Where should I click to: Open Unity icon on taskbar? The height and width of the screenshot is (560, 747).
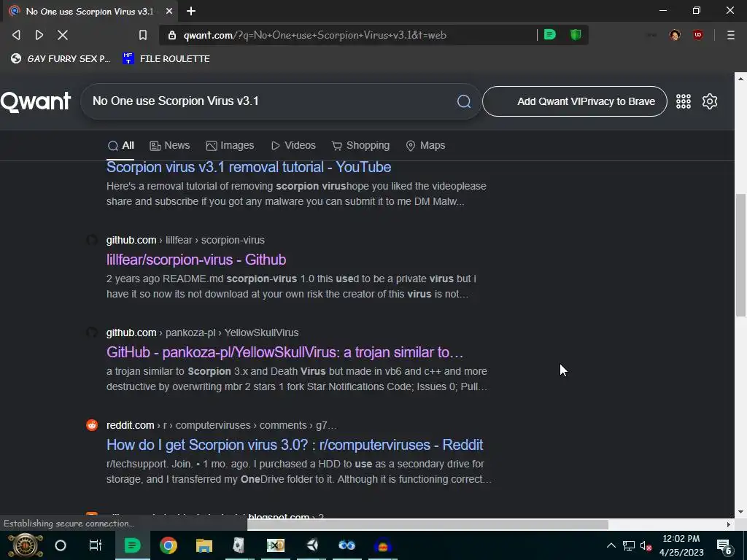coord(312,545)
